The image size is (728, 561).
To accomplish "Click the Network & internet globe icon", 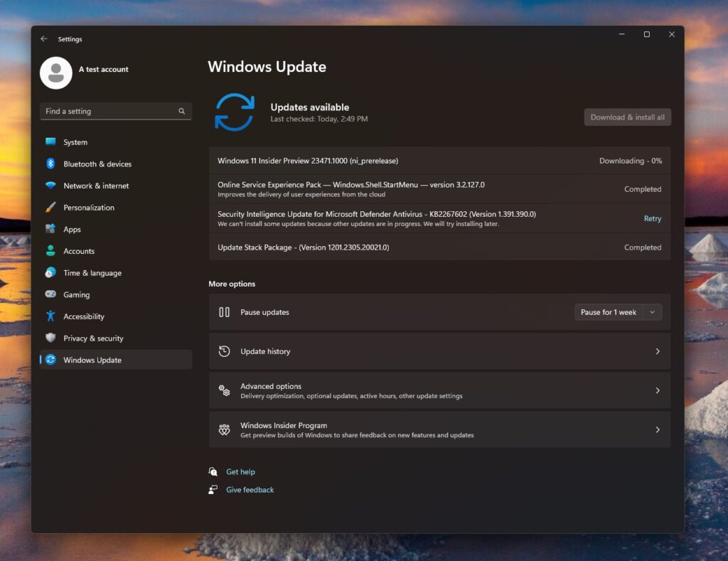I will click(50, 186).
